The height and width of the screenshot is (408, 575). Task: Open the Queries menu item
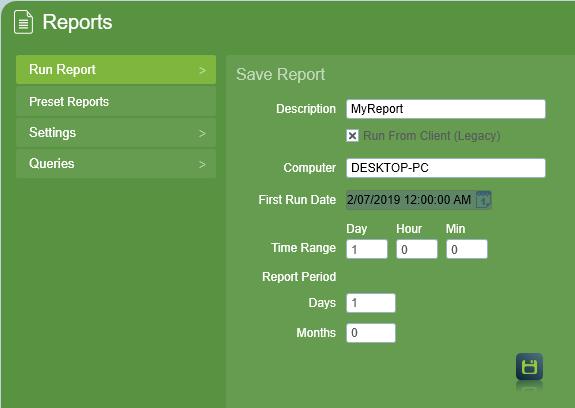pos(116,163)
